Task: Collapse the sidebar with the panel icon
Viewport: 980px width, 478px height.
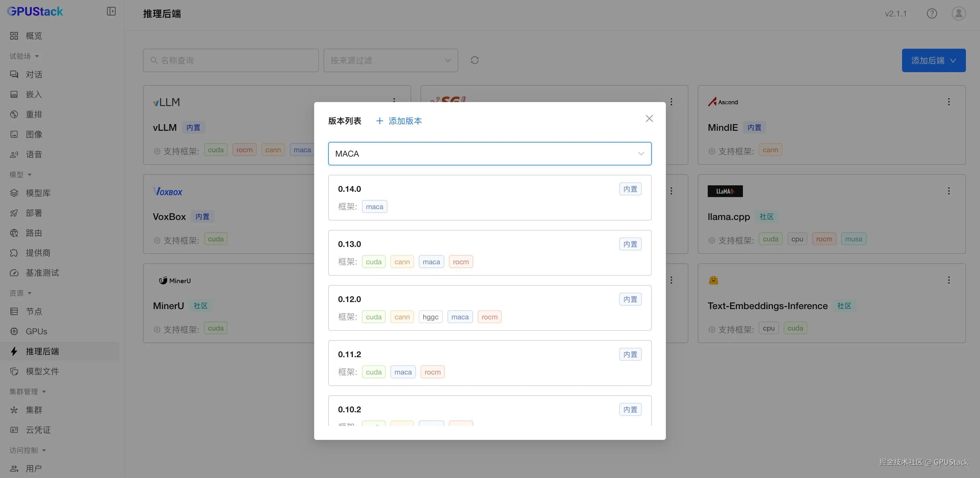Action: point(111,11)
